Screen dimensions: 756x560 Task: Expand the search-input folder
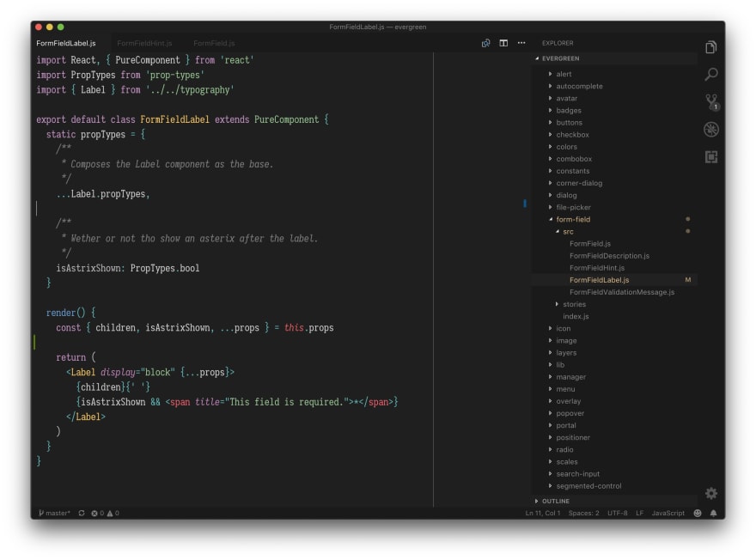(615, 474)
